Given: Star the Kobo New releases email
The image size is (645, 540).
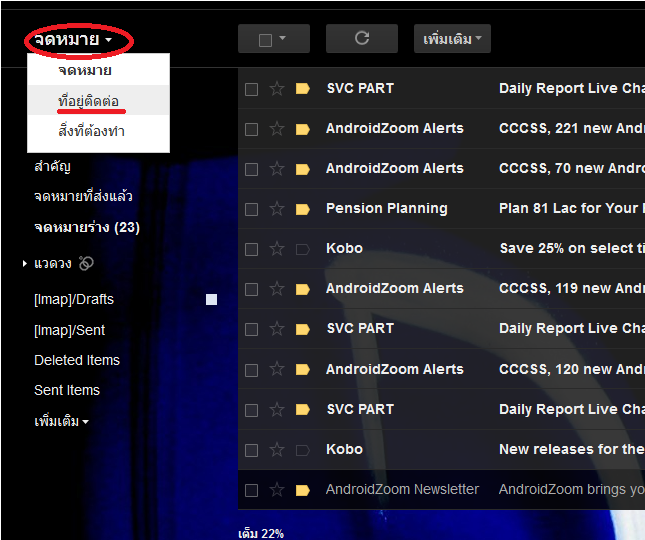Looking at the screenshot, I should tap(277, 450).
